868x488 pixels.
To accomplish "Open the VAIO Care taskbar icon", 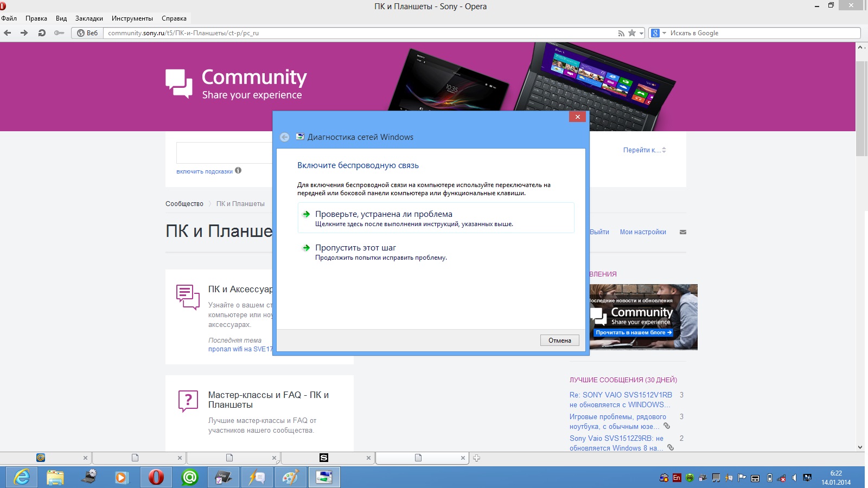I will pos(223,477).
